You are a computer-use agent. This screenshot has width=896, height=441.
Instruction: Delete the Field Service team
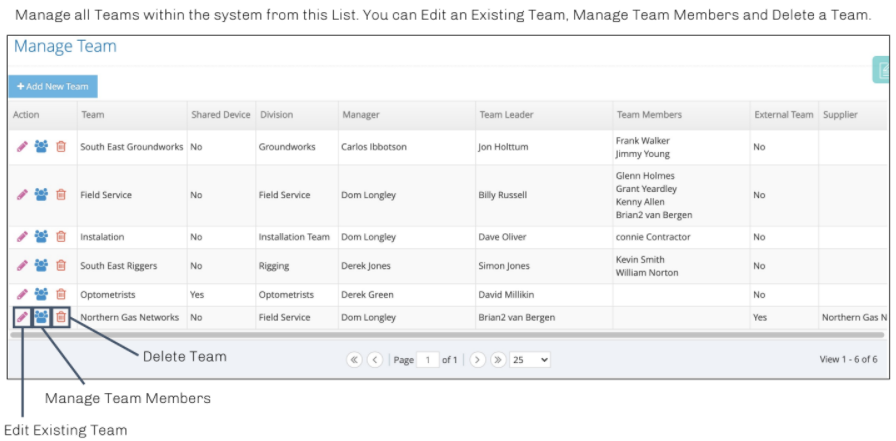point(61,195)
